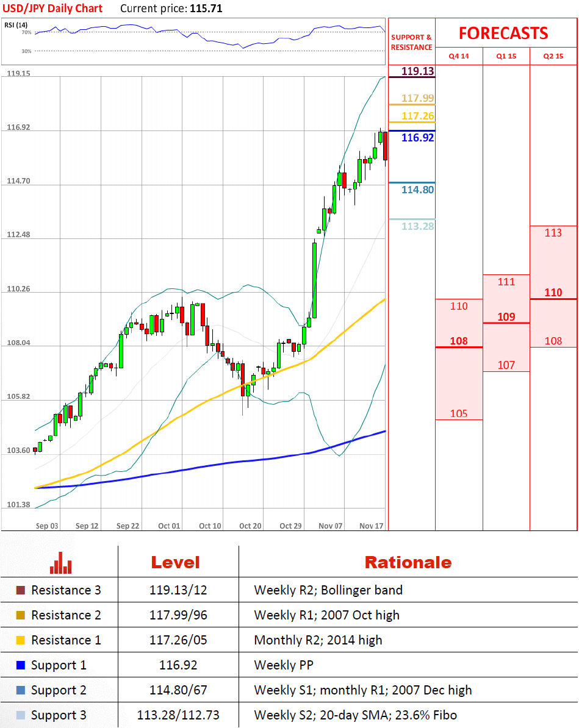Click the 119.13 resistance level label

click(418, 71)
